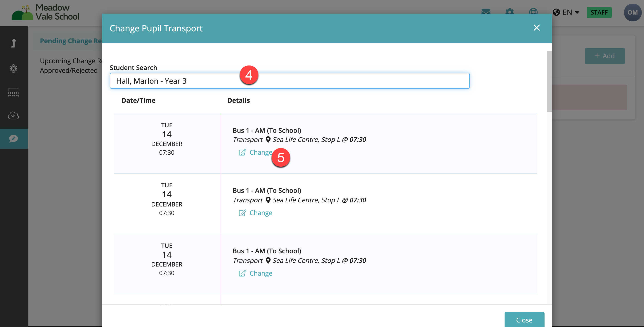This screenshot has height=327, width=644.
Task: Open the OM user avatar menu
Action: (632, 12)
